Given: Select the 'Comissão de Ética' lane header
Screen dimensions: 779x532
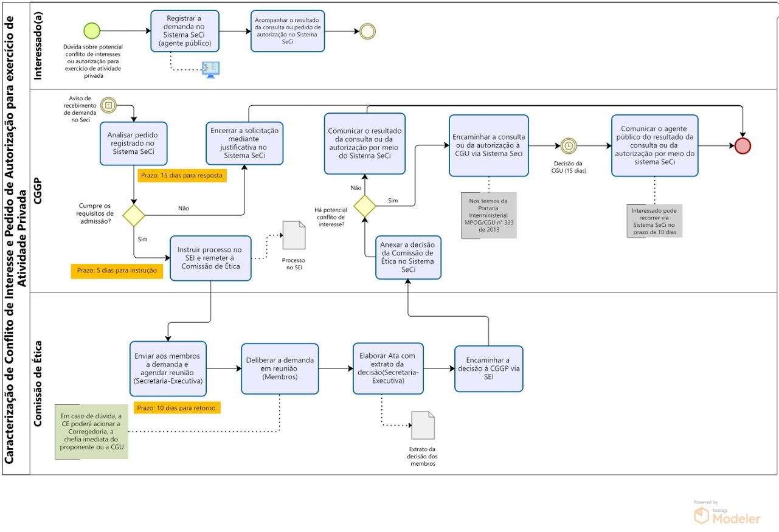Looking at the screenshot, I should coord(38,383).
